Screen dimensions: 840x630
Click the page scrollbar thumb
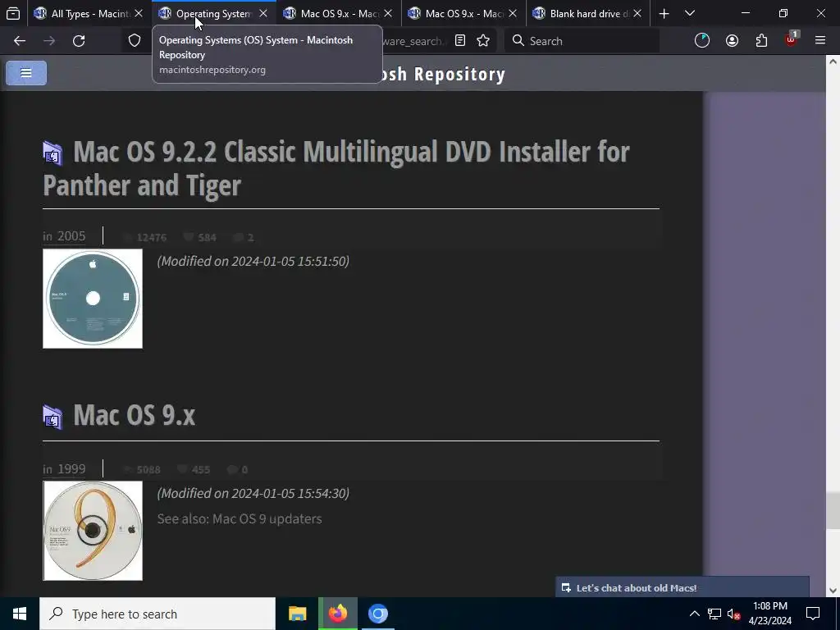(x=833, y=510)
